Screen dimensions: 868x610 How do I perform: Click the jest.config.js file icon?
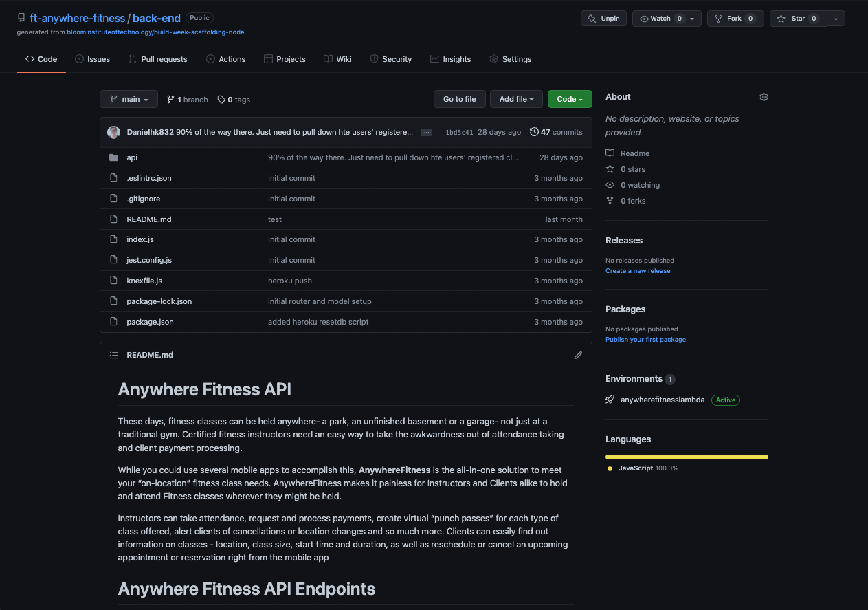[x=113, y=260]
